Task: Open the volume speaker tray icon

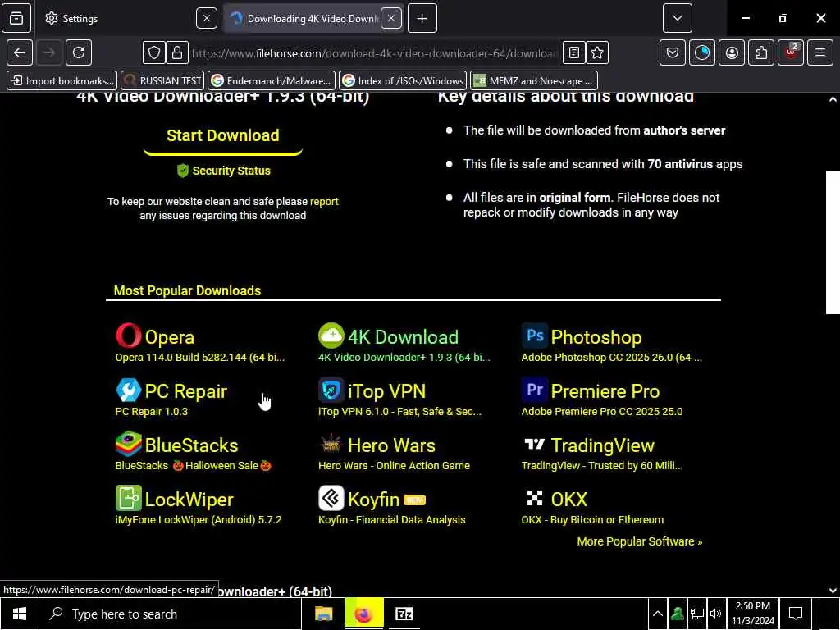Action: tap(715, 614)
